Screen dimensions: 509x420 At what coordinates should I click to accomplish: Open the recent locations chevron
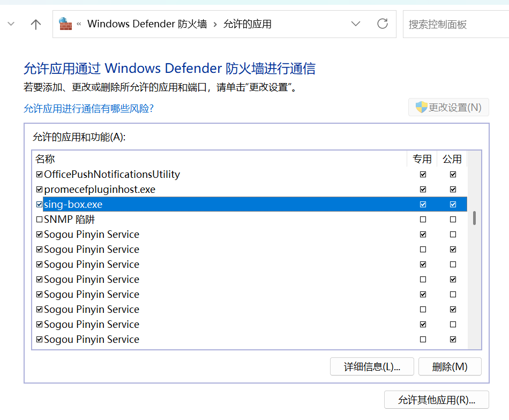point(11,24)
